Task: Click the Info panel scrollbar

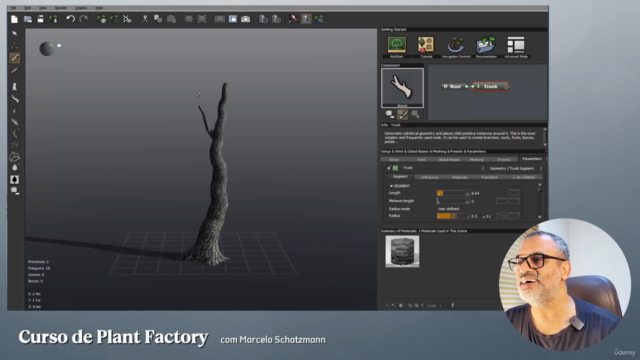Action: [544, 137]
